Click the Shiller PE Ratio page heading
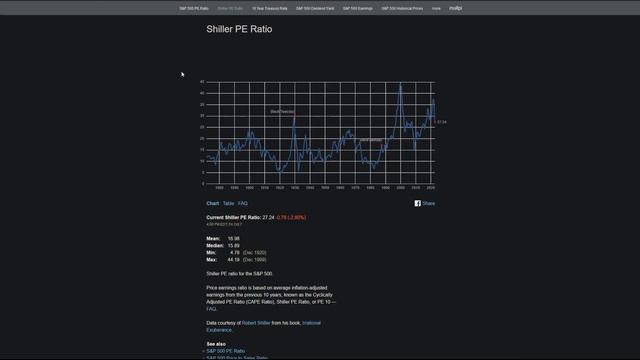Viewport: 640px width, 360px height. pyautogui.click(x=239, y=29)
